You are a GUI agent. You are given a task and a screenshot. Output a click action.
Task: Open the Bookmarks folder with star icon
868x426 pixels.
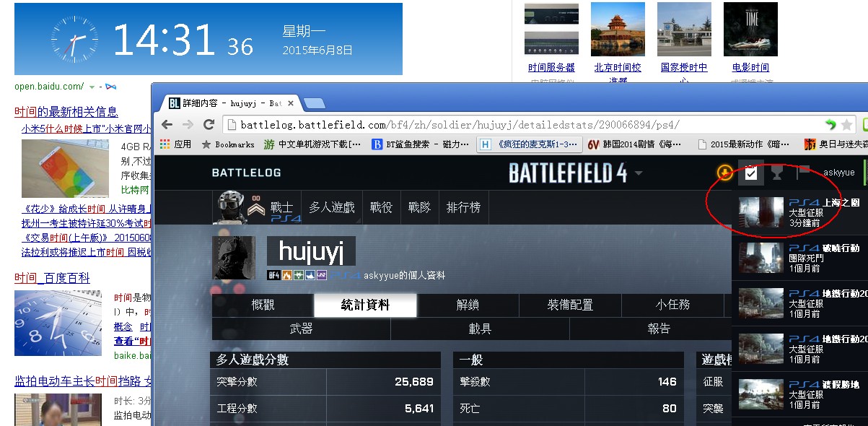pos(228,144)
